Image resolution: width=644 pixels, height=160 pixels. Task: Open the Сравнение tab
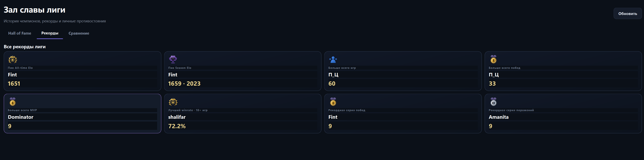[x=79, y=33]
